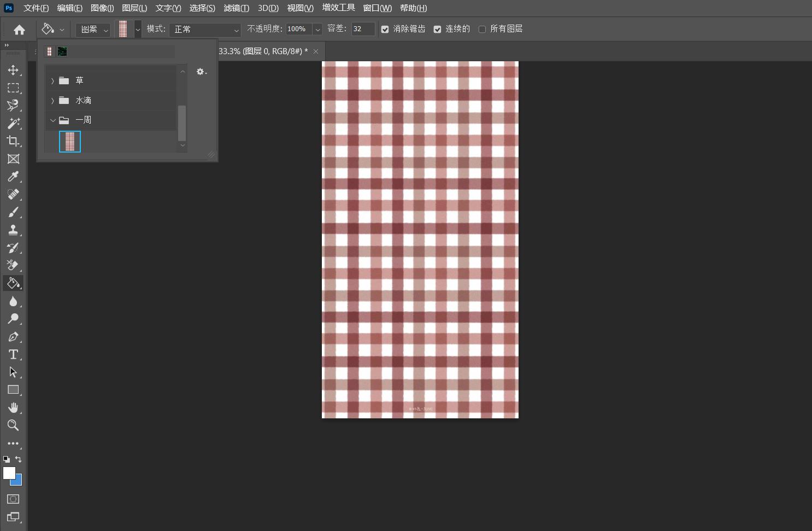Select the Move tool
Screen dimensions: 812x531
[x=13, y=70]
